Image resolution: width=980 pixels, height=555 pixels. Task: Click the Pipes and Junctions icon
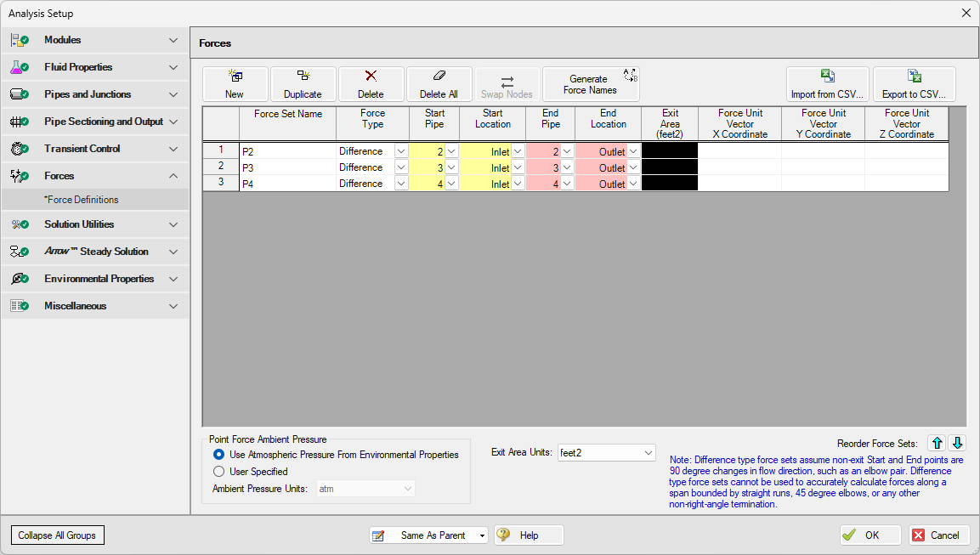pyautogui.click(x=20, y=94)
